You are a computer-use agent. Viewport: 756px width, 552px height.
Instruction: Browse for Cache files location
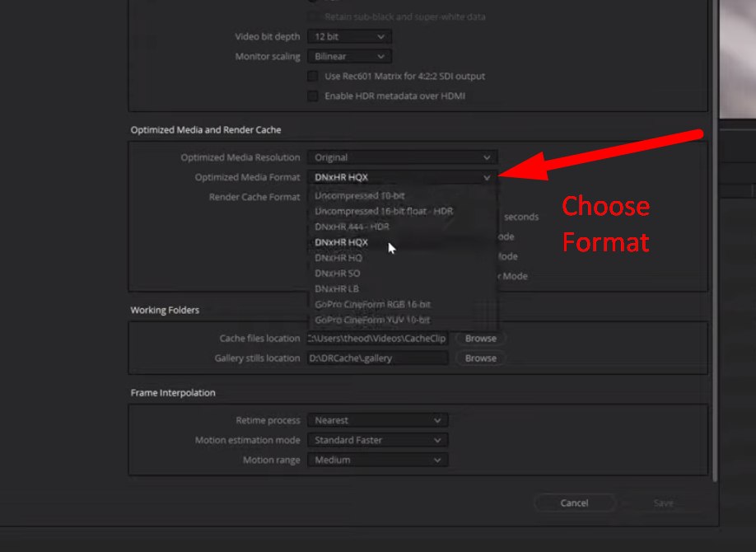click(479, 338)
